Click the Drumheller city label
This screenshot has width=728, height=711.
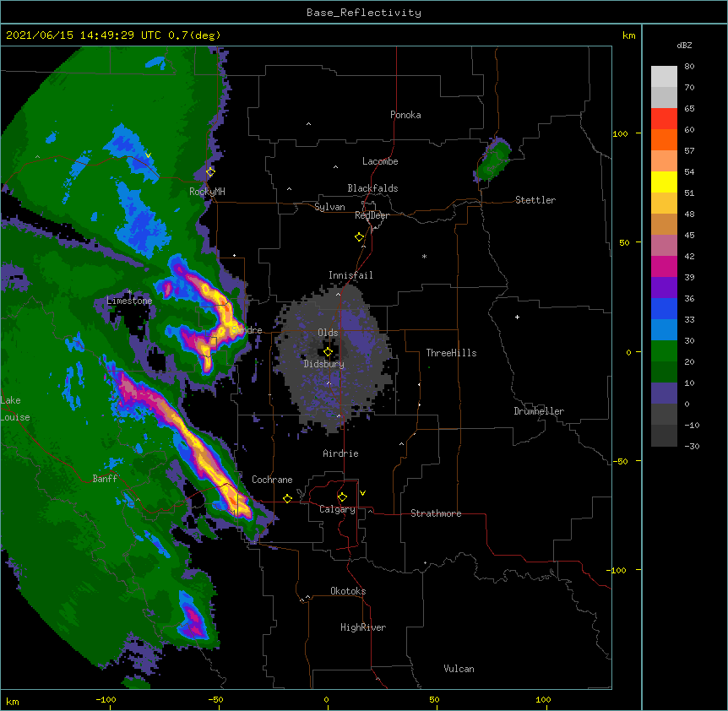539,411
